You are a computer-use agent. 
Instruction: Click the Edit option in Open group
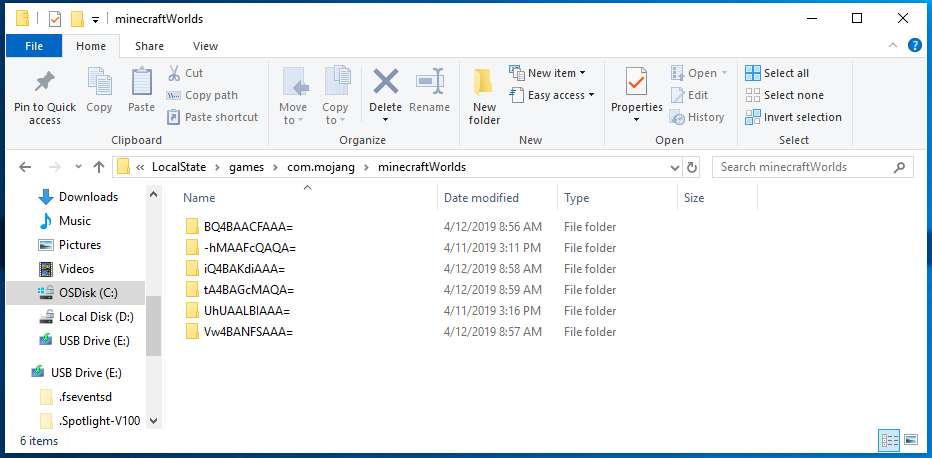(x=689, y=95)
